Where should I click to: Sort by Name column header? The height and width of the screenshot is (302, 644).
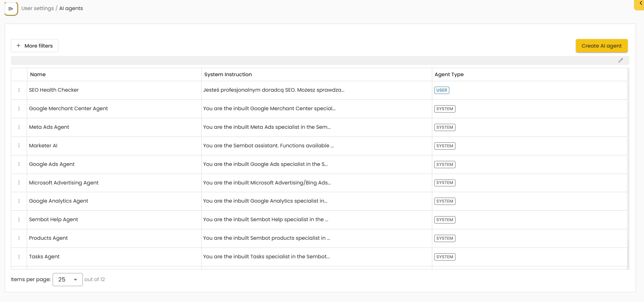coord(38,75)
